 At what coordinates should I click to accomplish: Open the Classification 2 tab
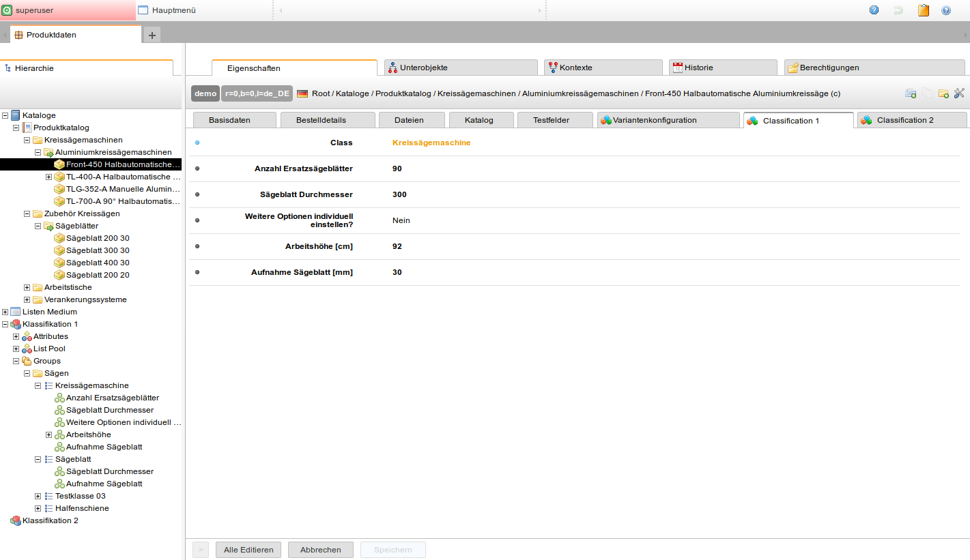pos(904,120)
